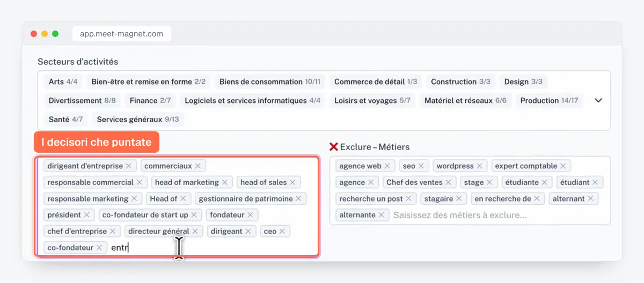Remove excluded 'alternante' tag
This screenshot has width=644, height=283.
382,215
